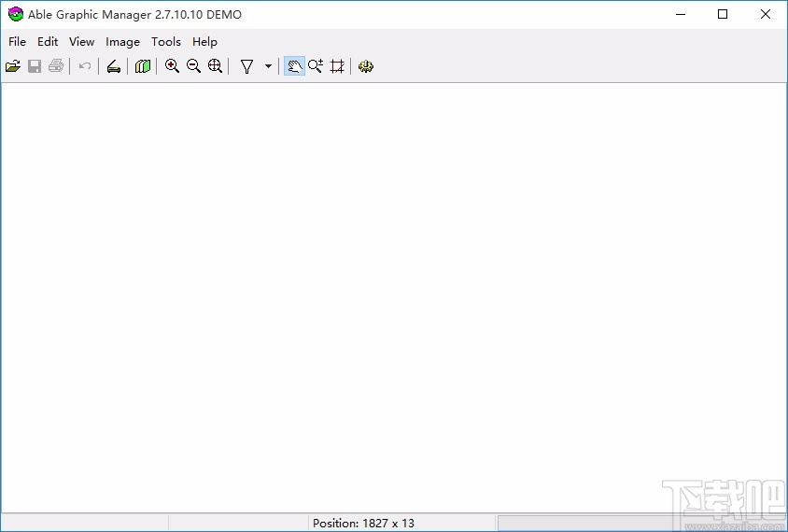This screenshot has width=788, height=532.
Task: Click the Undo arrow icon
Action: point(85,66)
